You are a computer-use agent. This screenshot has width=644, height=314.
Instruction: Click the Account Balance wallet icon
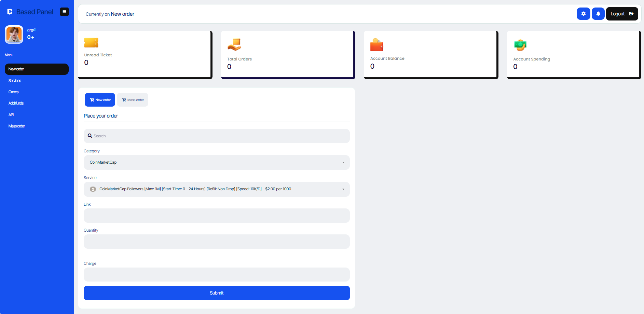[377, 45]
